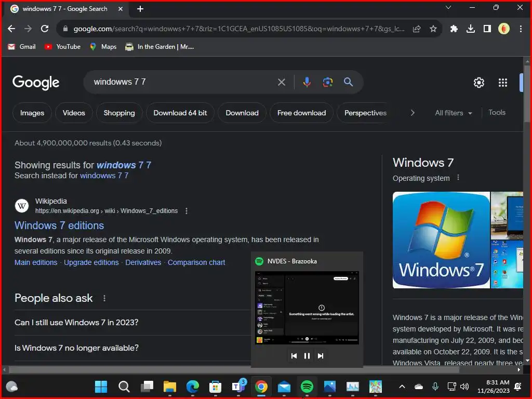532x399 pixels.
Task: Bookmark this page with the star
Action: (x=433, y=29)
